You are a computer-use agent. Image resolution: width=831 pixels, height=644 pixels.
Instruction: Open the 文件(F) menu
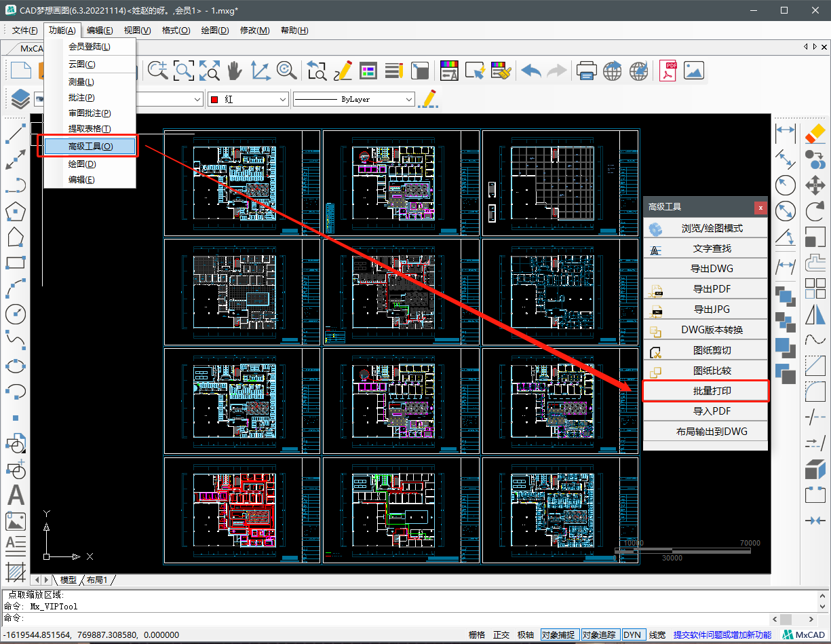pos(25,31)
